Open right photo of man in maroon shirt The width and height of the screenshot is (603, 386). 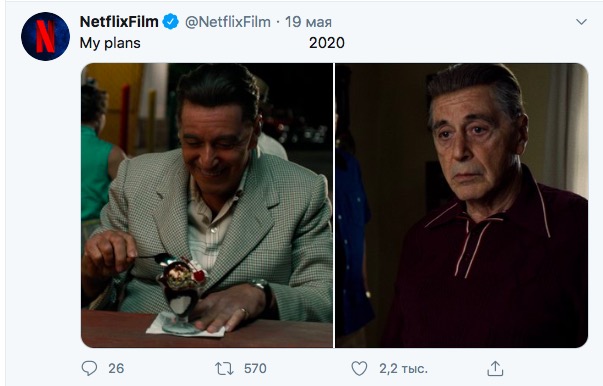pyautogui.click(x=461, y=205)
